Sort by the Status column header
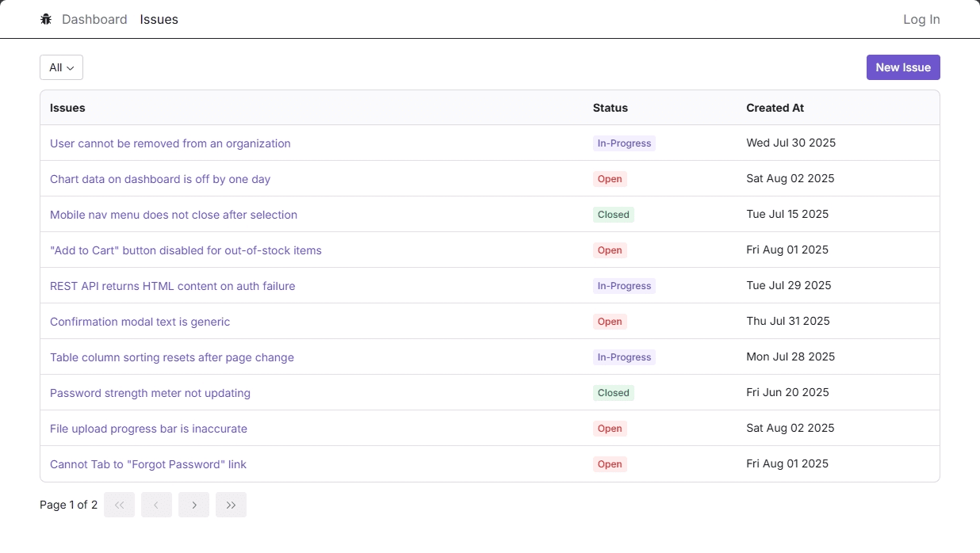The height and width of the screenshot is (553, 980). [610, 108]
